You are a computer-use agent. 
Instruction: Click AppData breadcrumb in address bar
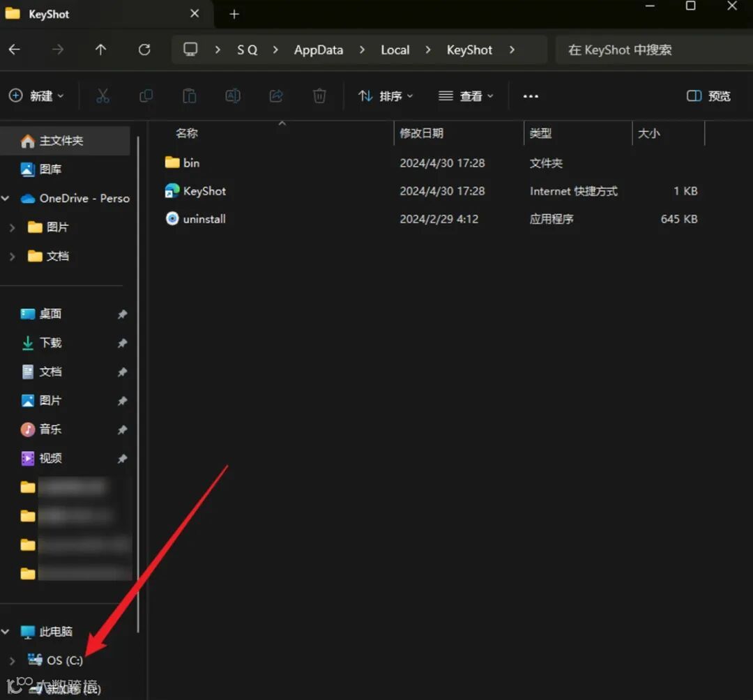[x=319, y=50]
